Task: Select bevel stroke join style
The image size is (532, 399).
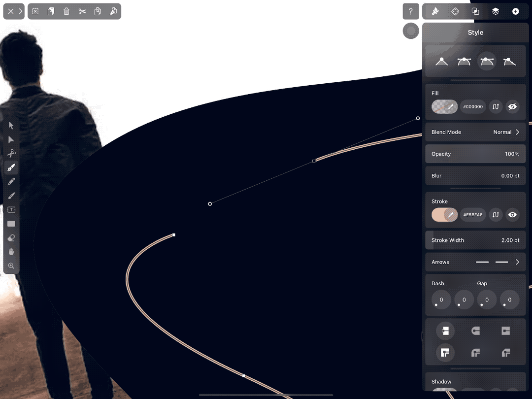Action: 505,353
